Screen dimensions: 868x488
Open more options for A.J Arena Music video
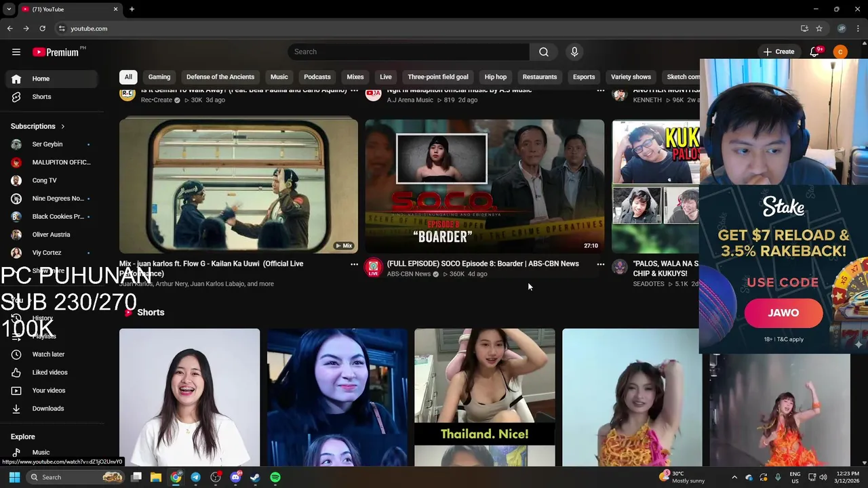click(600, 90)
